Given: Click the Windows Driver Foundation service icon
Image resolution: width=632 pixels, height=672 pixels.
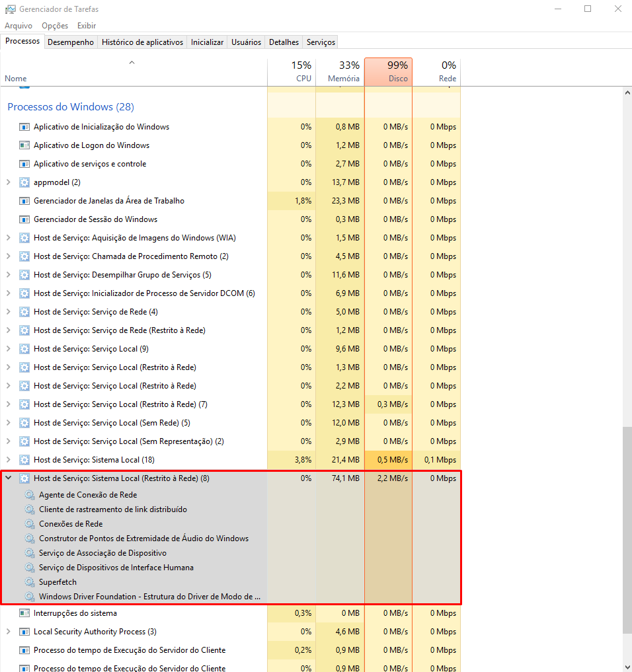Looking at the screenshot, I should coord(30,597).
